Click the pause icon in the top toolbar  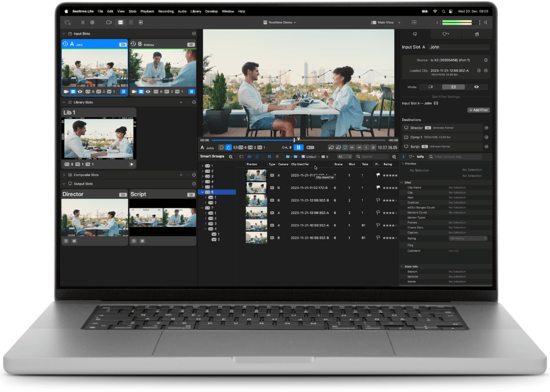(x=83, y=22)
